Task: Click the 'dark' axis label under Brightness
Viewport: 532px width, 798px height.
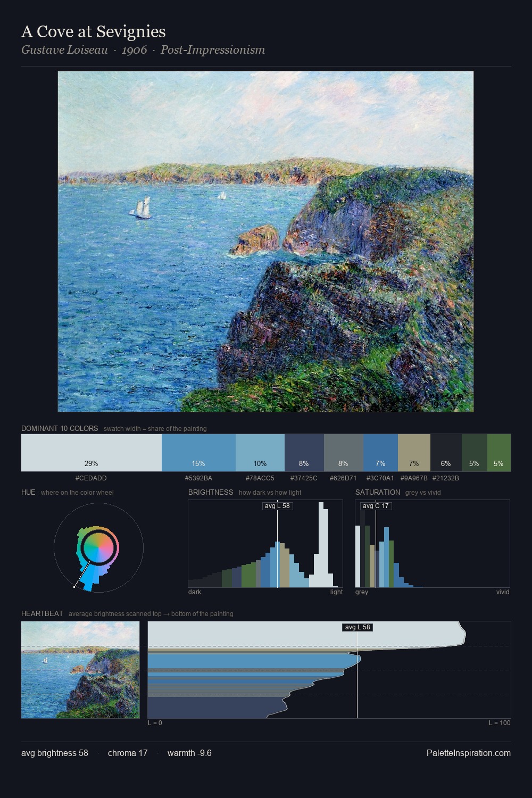Action: tap(195, 592)
